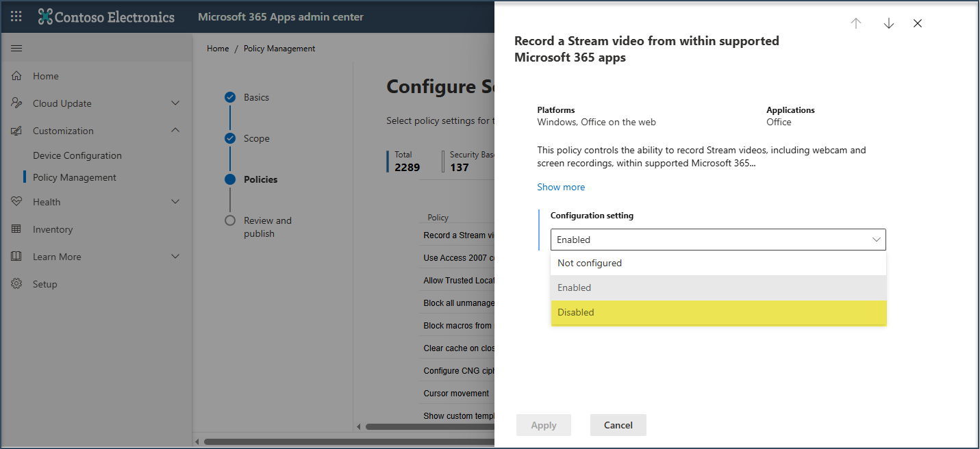980x449 pixels.
Task: Expand the Learn More section chevron
Action: point(175,257)
